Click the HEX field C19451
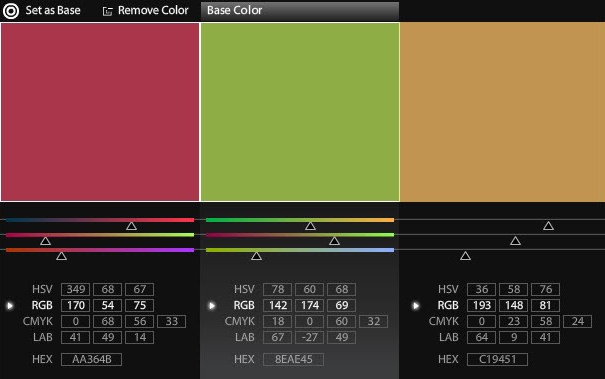 point(497,359)
